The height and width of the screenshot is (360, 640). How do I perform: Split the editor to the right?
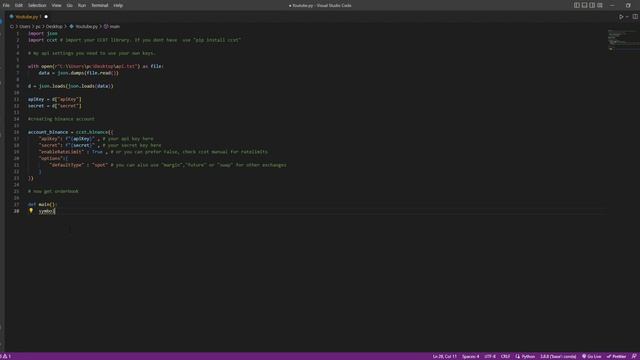click(x=635, y=17)
